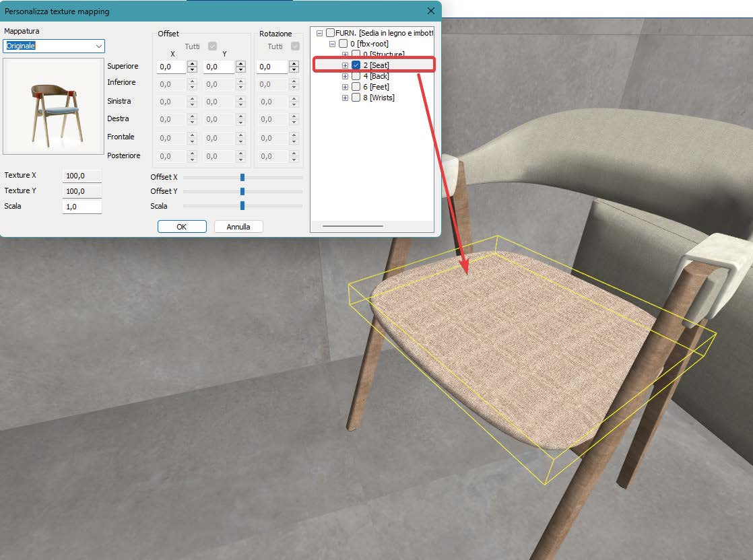753x560 pixels.
Task: Decrement Superiore Rotazione with the down arrow
Action: (x=294, y=69)
